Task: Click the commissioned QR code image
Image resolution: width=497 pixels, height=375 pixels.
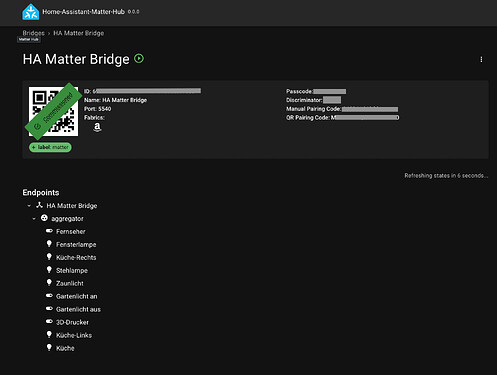Action: point(53,111)
